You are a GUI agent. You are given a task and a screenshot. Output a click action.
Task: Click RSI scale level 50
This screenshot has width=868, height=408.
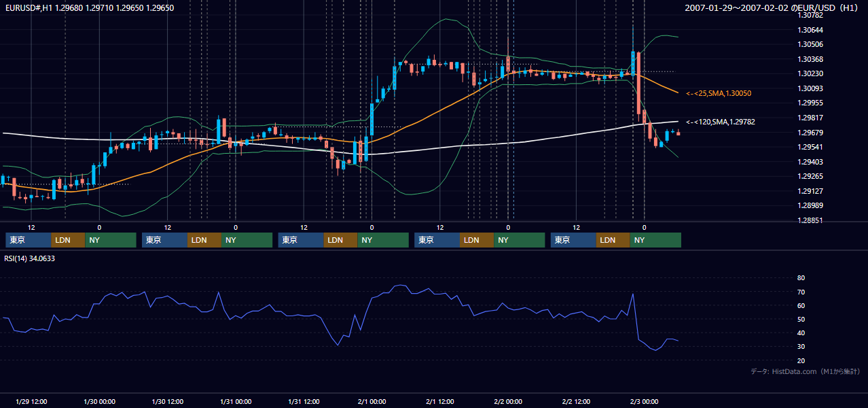pos(801,319)
